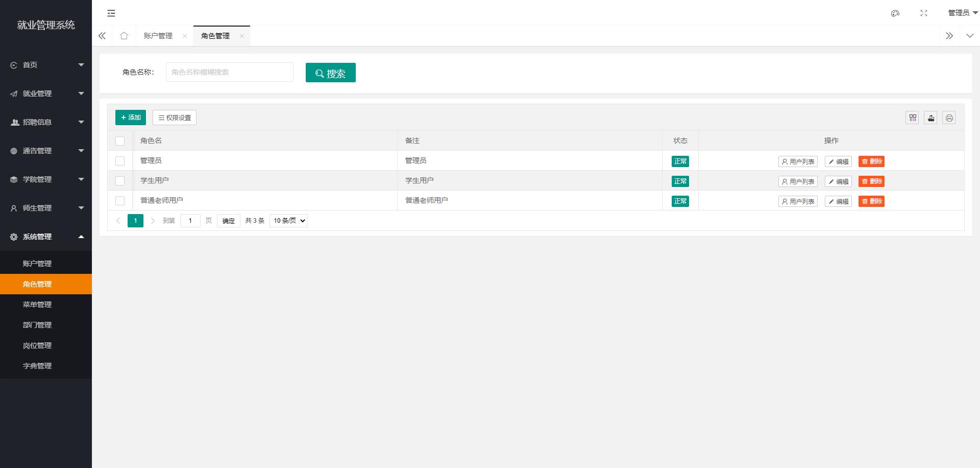Expand the 通告管理 sidebar menu
This screenshot has width=980, height=468.
(x=46, y=151)
